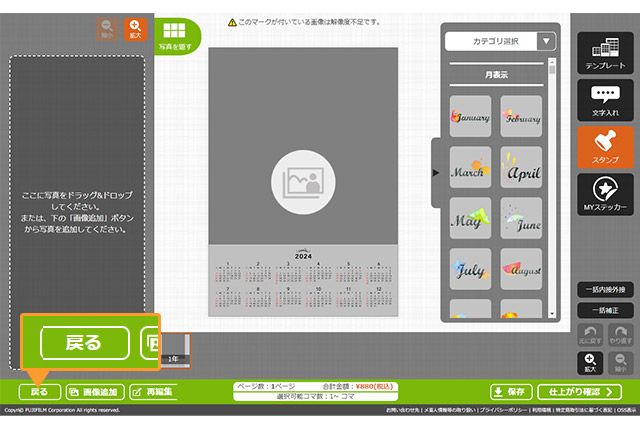The height and width of the screenshot is (427, 640).
Task: Click the 縮小 zoom-out icon above photo tray
Action: [x=107, y=30]
